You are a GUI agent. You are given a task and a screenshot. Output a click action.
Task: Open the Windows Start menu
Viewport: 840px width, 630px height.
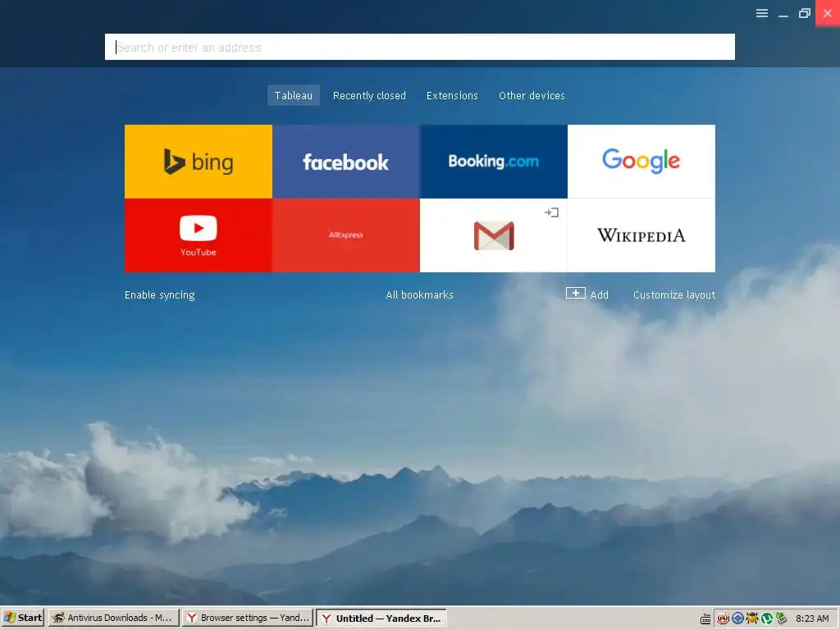(x=23, y=618)
